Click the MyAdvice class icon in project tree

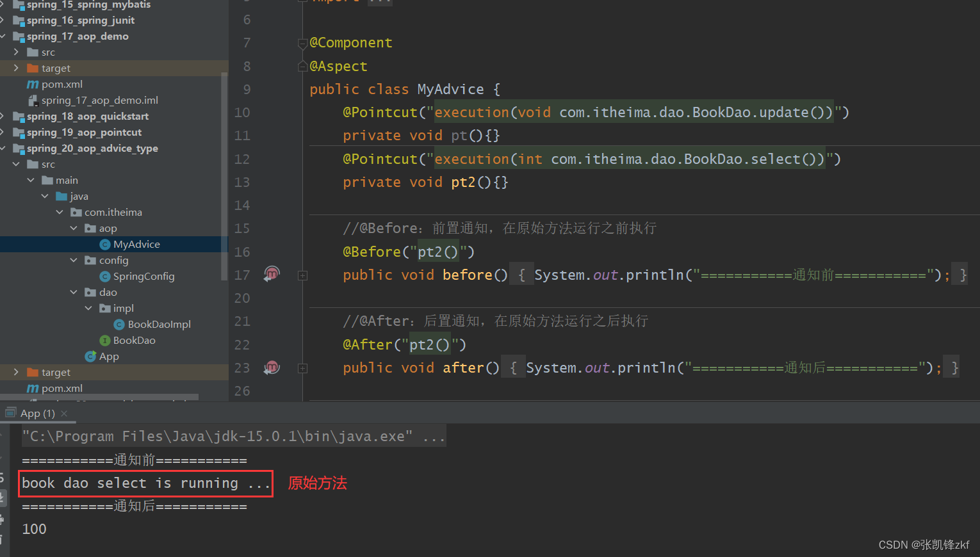(105, 245)
